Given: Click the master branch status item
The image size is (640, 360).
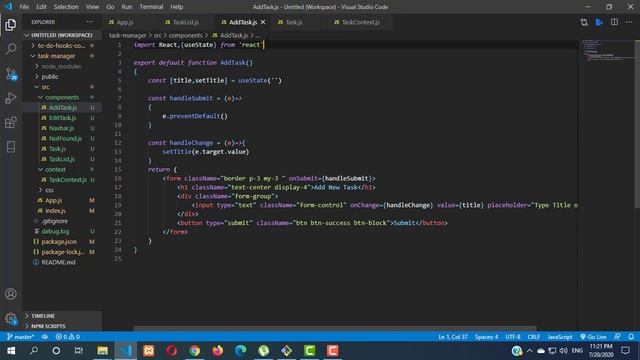Looking at the screenshot, I should (x=20, y=337).
